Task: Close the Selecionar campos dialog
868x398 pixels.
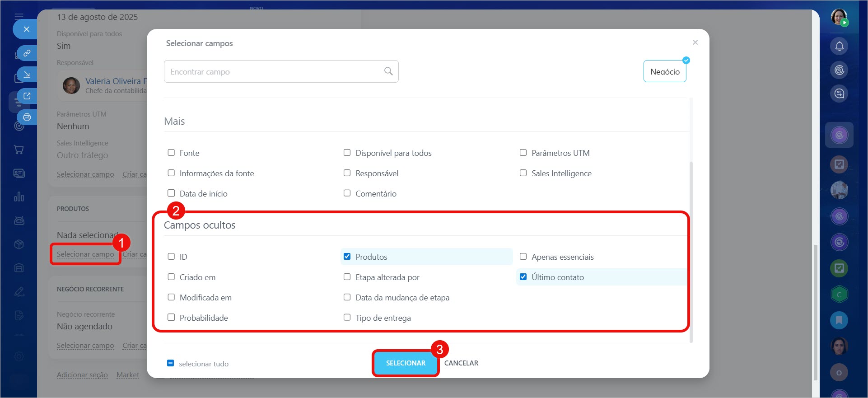Action: (x=695, y=42)
